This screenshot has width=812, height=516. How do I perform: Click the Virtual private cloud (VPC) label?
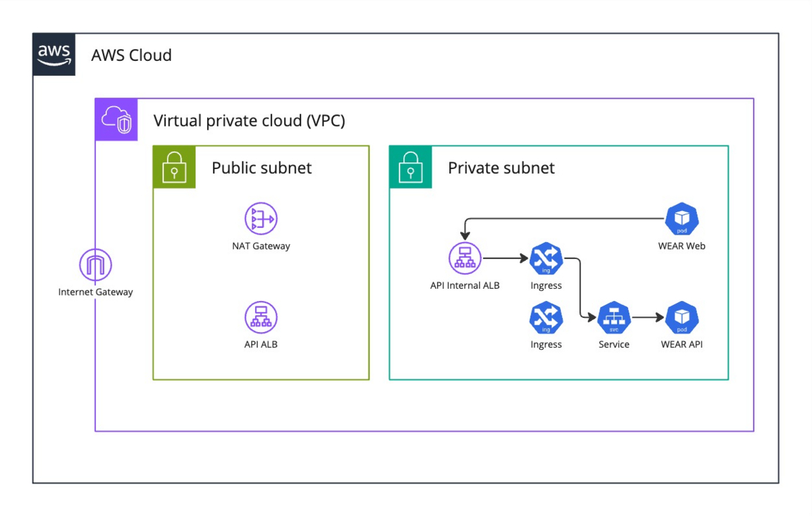click(250, 121)
